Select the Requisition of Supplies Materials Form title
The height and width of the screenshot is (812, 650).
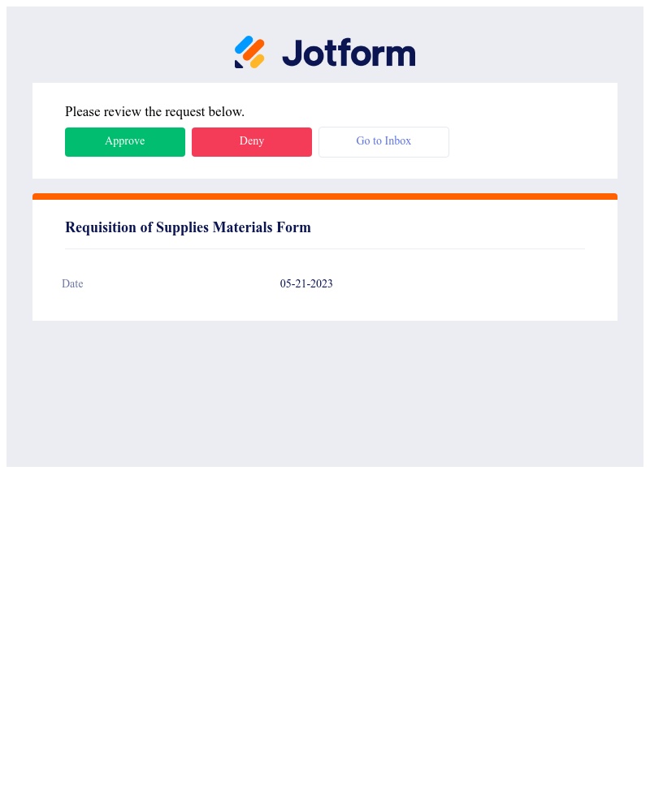pyautogui.click(x=188, y=227)
